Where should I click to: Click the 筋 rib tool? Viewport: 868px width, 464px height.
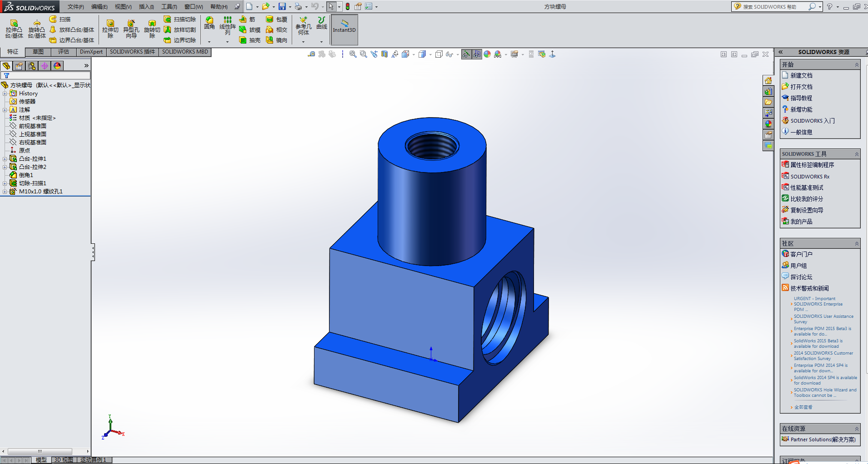pyautogui.click(x=247, y=19)
